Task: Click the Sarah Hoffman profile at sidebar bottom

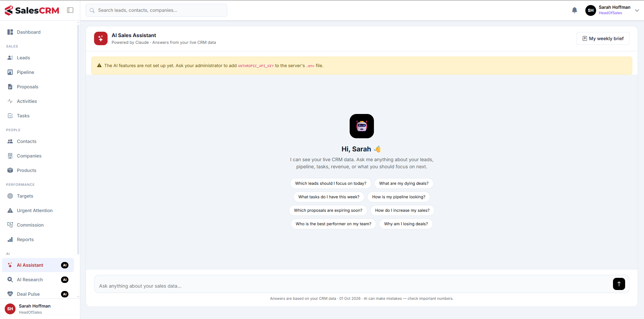Action: tap(40, 309)
